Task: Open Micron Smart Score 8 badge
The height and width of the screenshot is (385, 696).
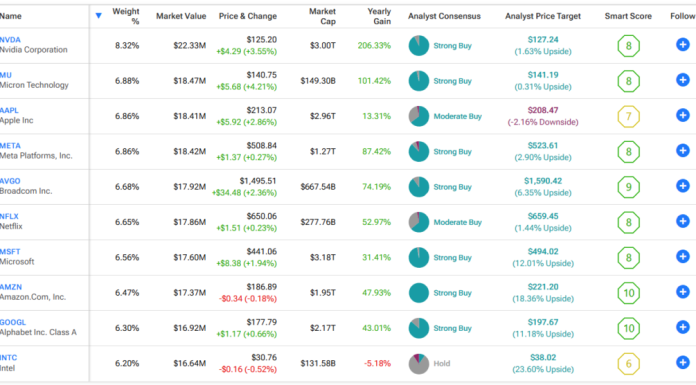Action: point(629,81)
